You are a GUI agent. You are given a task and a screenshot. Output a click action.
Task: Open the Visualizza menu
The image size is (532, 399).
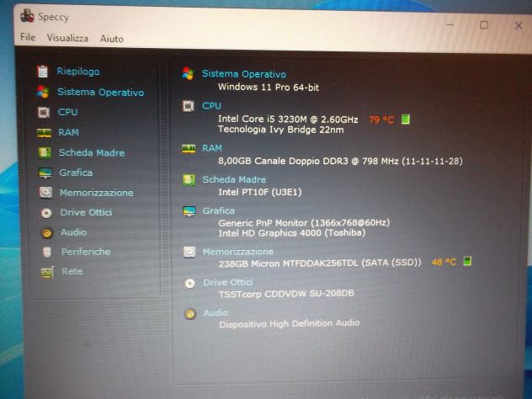click(67, 38)
